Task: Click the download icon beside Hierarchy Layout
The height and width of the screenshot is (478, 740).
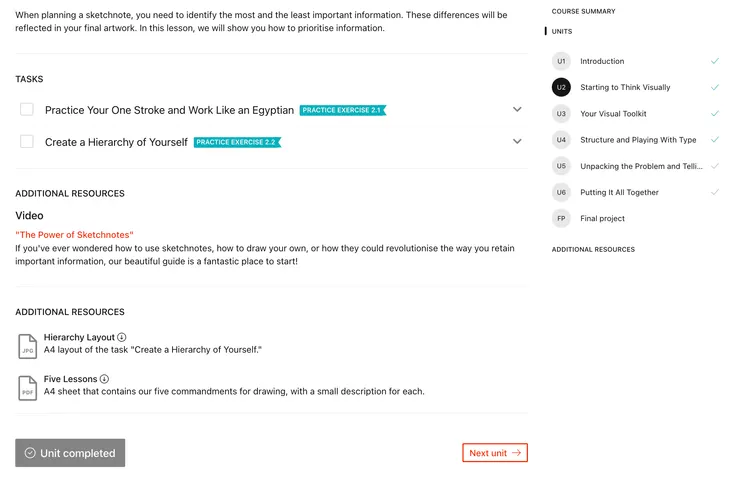Action: point(122,338)
